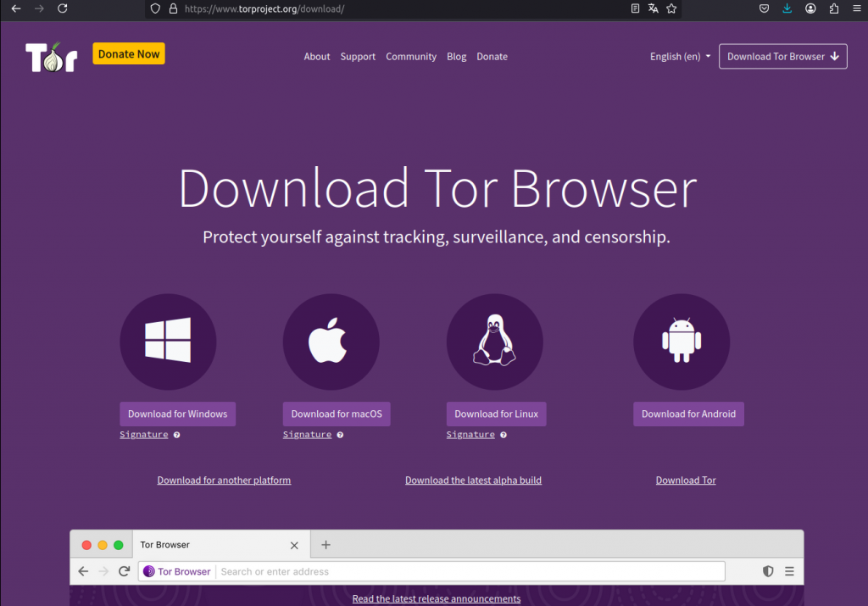Click the Linux penguin circle icon
Image resolution: width=868 pixels, height=606 pixels.
[494, 342]
